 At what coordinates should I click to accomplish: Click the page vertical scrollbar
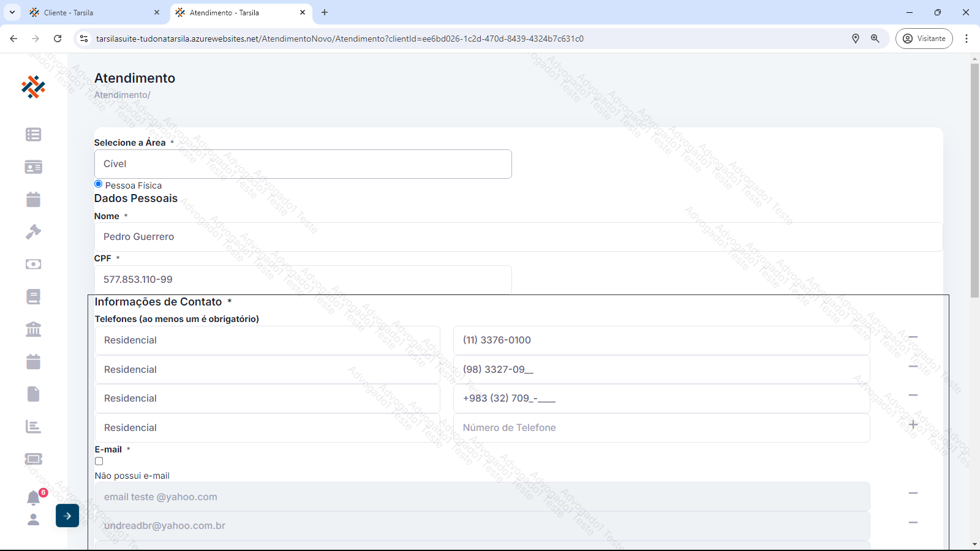[974, 184]
